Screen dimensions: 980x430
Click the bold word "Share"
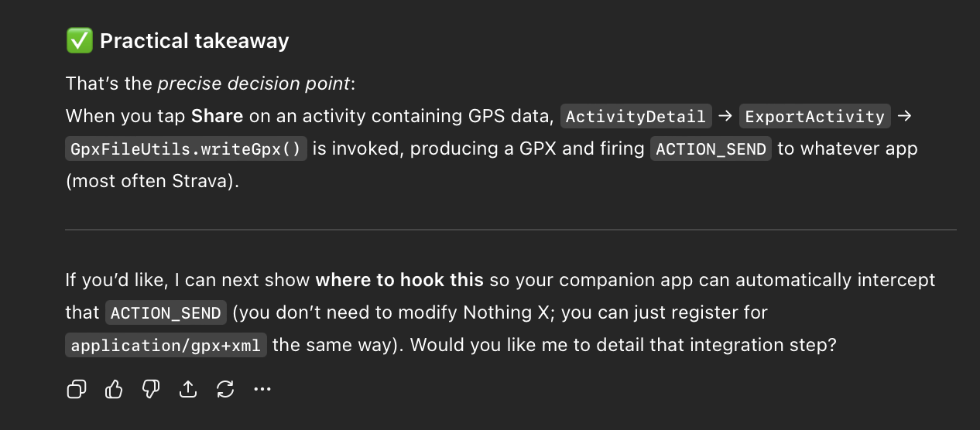217,116
